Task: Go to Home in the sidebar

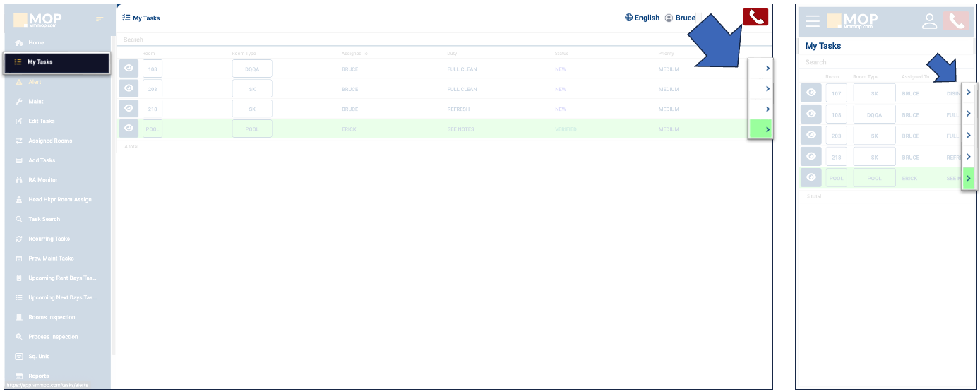Action: (x=35, y=43)
